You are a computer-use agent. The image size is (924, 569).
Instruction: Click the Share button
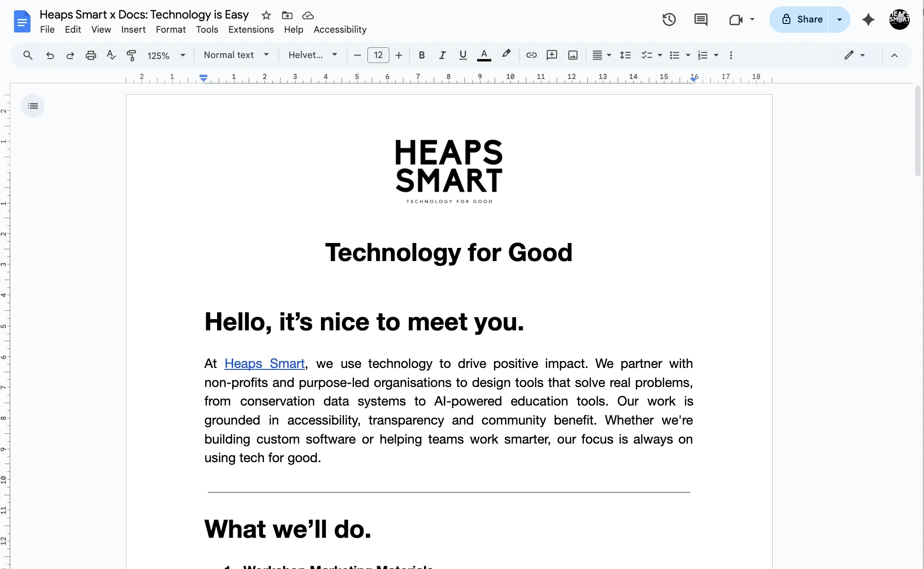tap(800, 20)
